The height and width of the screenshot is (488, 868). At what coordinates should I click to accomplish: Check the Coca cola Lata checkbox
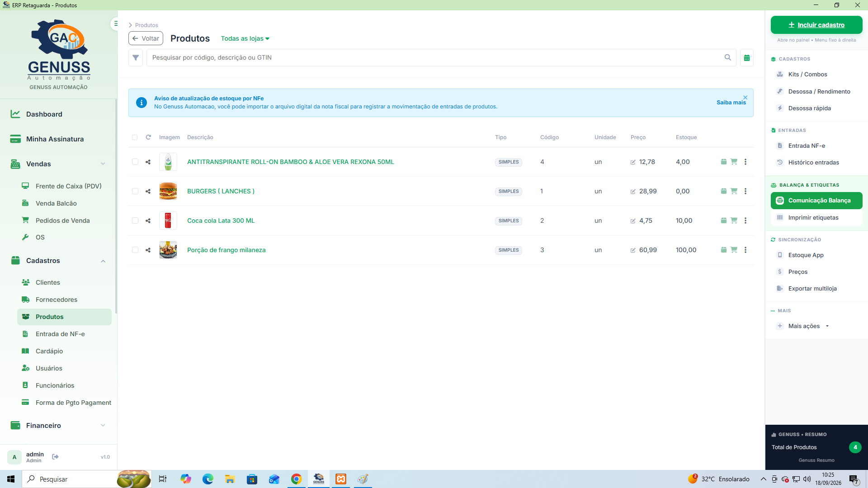135,221
